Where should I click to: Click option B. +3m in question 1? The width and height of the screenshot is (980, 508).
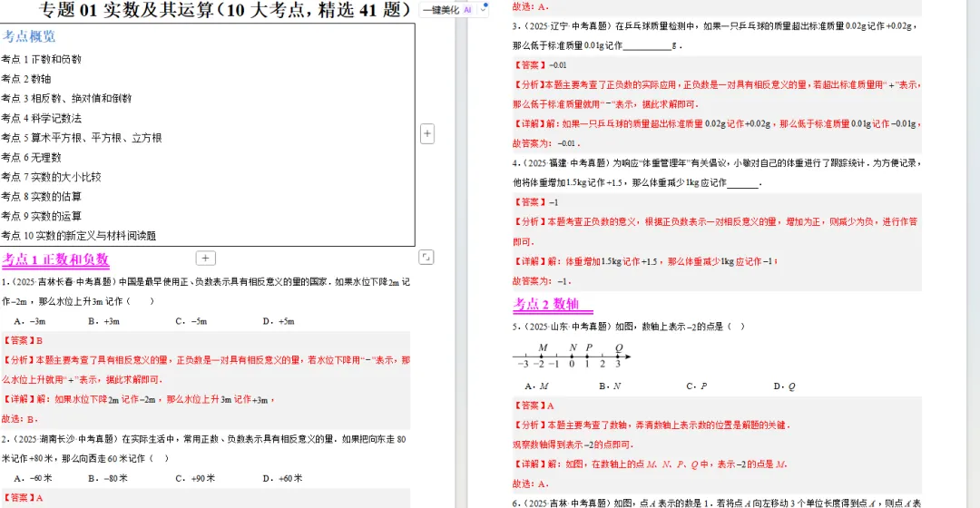pos(103,321)
